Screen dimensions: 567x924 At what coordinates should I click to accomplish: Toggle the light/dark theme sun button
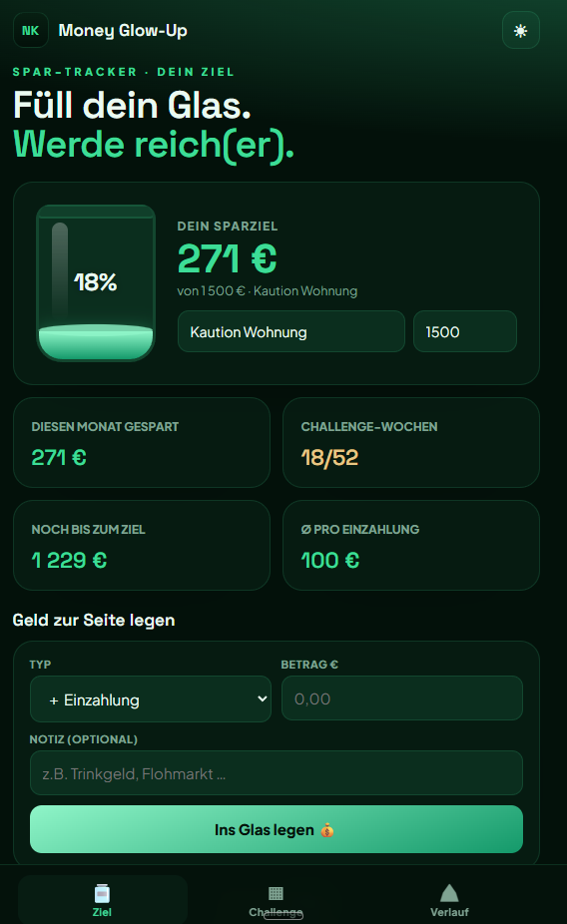pyautogui.click(x=520, y=30)
